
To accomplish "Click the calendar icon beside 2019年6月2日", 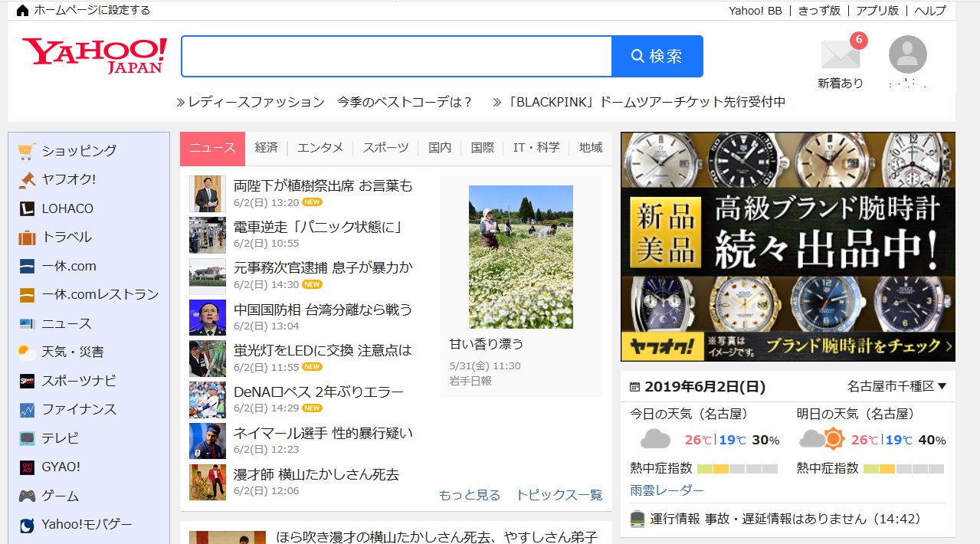I will [x=634, y=387].
